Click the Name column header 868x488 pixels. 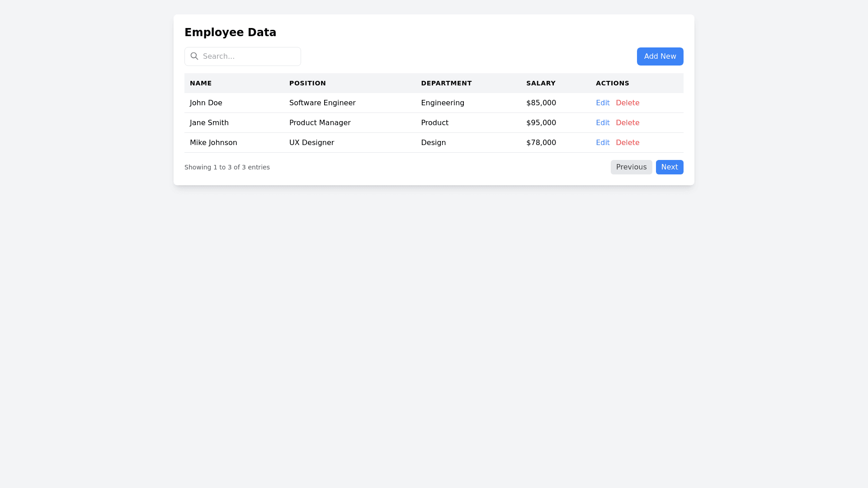pyautogui.click(x=201, y=83)
